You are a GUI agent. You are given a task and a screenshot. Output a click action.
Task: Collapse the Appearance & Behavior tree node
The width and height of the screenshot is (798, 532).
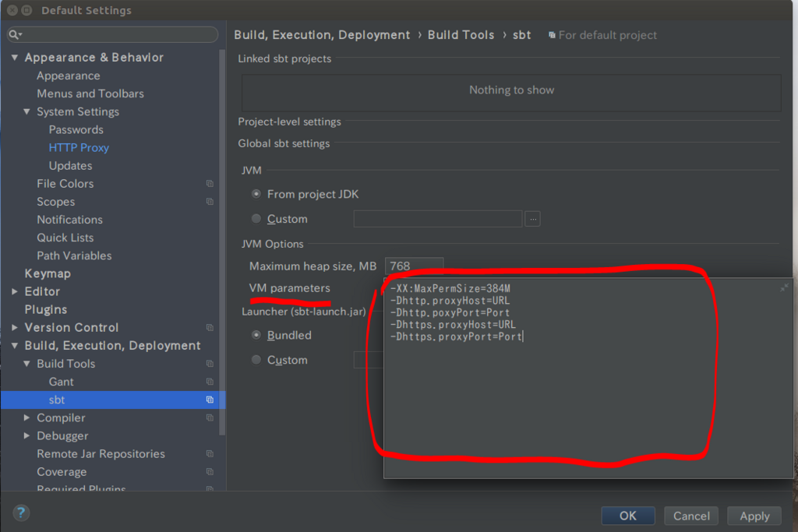15,58
